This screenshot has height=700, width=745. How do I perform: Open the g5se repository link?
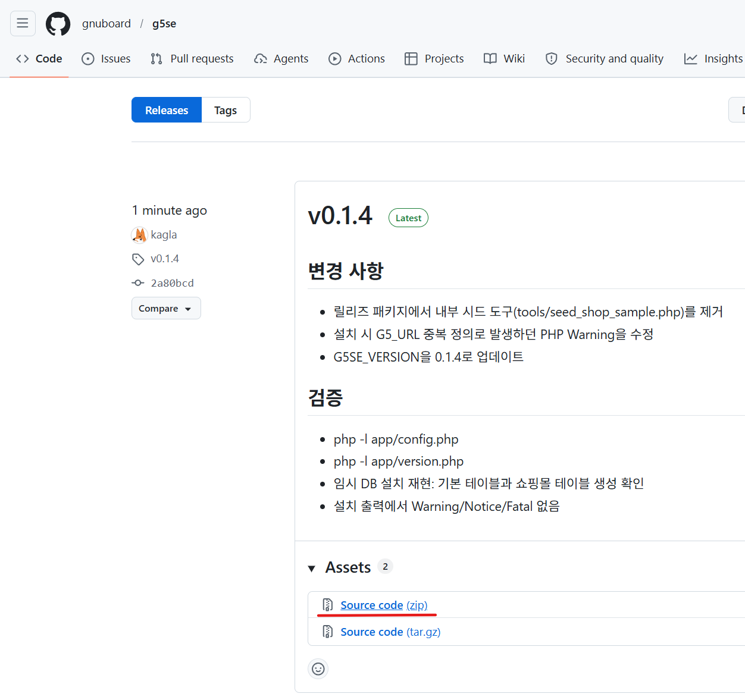[164, 24]
